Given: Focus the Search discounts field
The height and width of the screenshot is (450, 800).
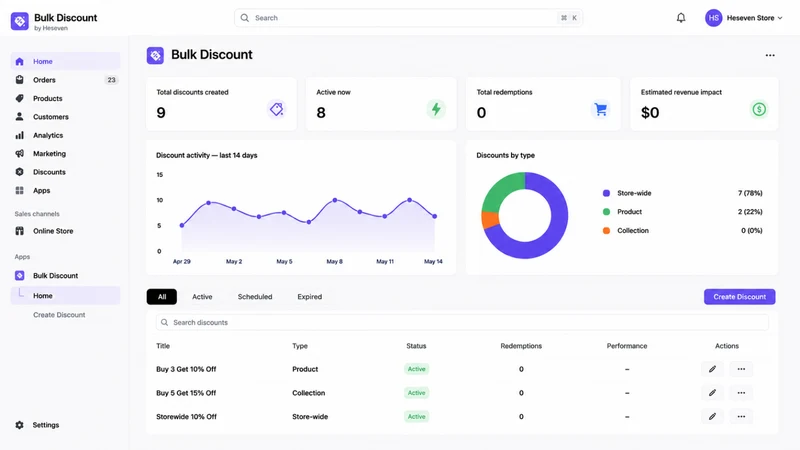Looking at the screenshot, I should [462, 322].
